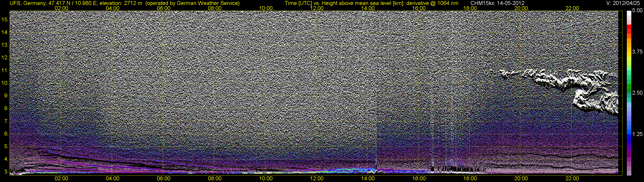Image resolution: width=644 pixels, height=182 pixels.
Task: Click 12:00 on the lower time axis
Action: pos(317,179)
